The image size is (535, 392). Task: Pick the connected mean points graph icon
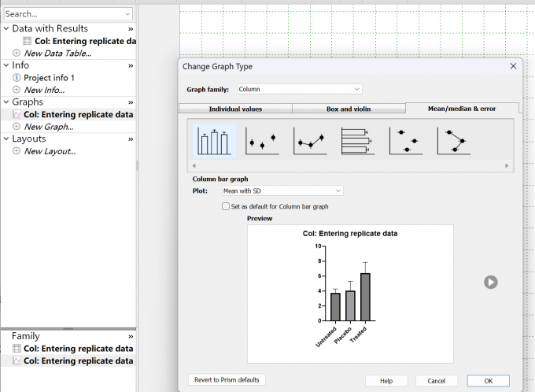[x=310, y=141]
